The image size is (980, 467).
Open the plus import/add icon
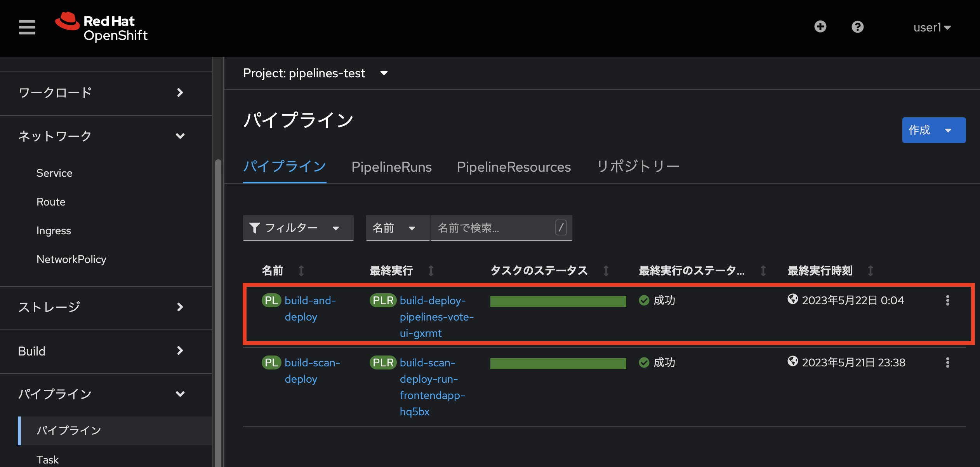pyautogui.click(x=820, y=27)
